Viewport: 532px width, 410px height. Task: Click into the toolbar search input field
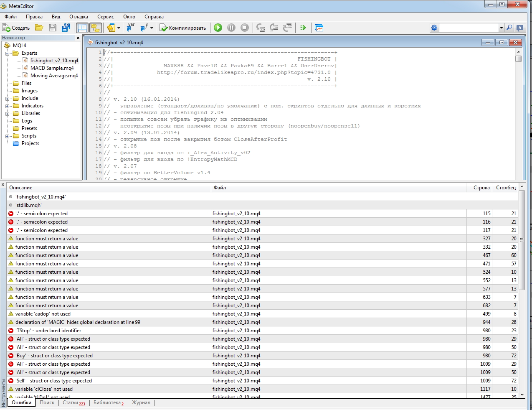(469, 28)
